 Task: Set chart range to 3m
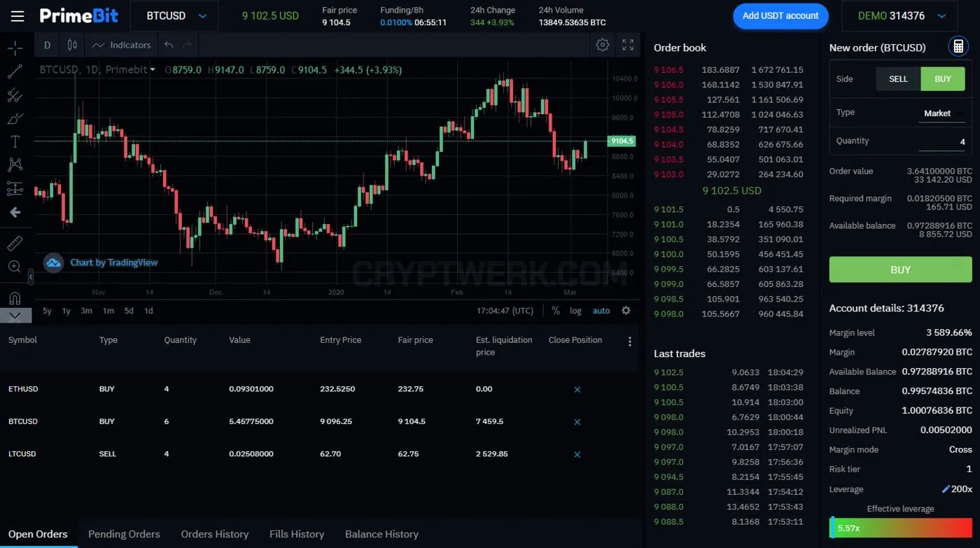(x=86, y=311)
